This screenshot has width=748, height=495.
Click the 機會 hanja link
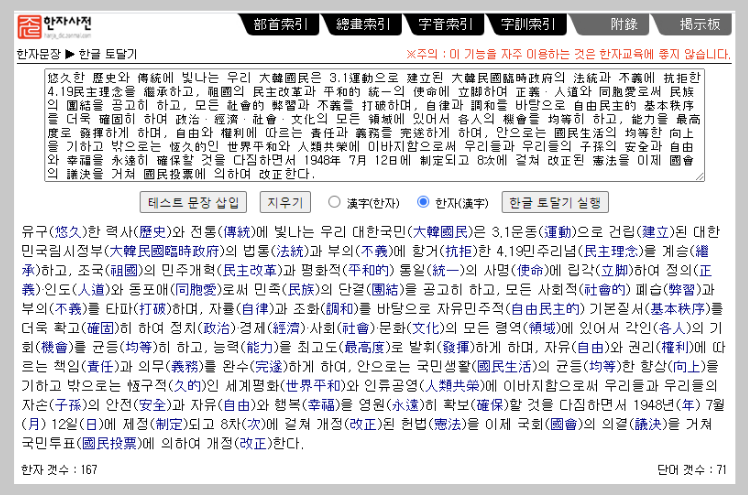(x=54, y=347)
